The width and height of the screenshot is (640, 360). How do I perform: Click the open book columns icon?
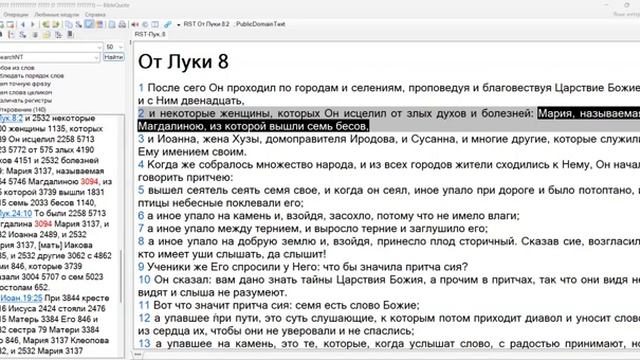coord(155,24)
